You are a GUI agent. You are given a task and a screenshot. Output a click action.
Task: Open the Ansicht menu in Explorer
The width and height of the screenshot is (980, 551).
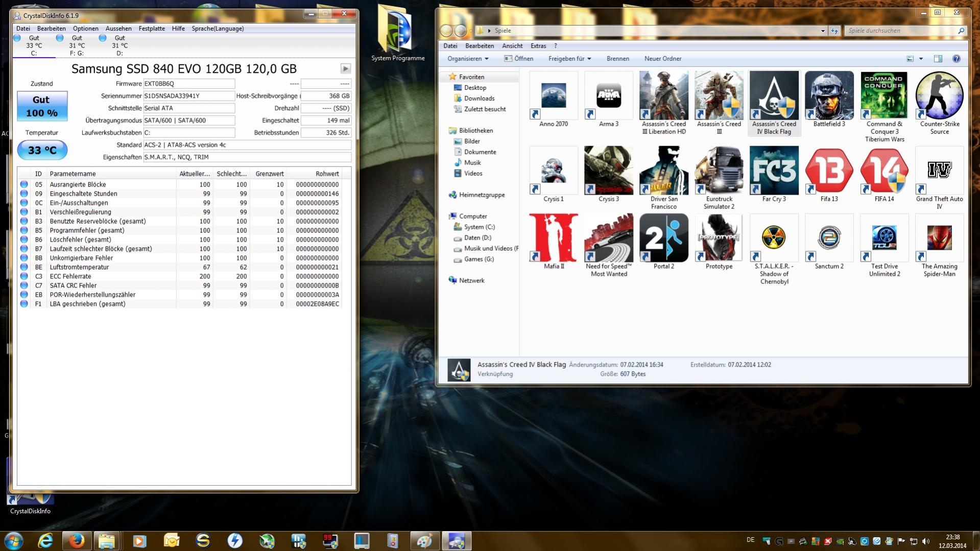(512, 46)
